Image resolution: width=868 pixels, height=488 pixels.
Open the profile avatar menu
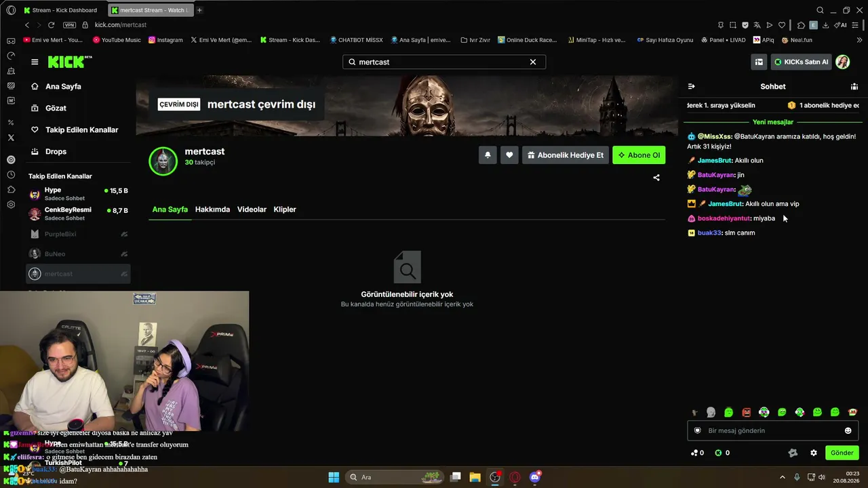(843, 62)
